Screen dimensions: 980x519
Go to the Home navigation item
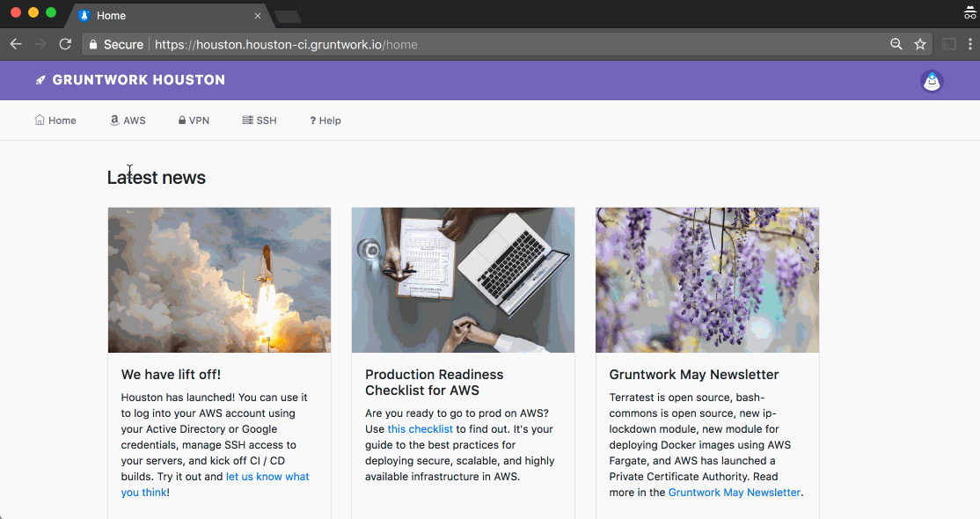point(55,120)
